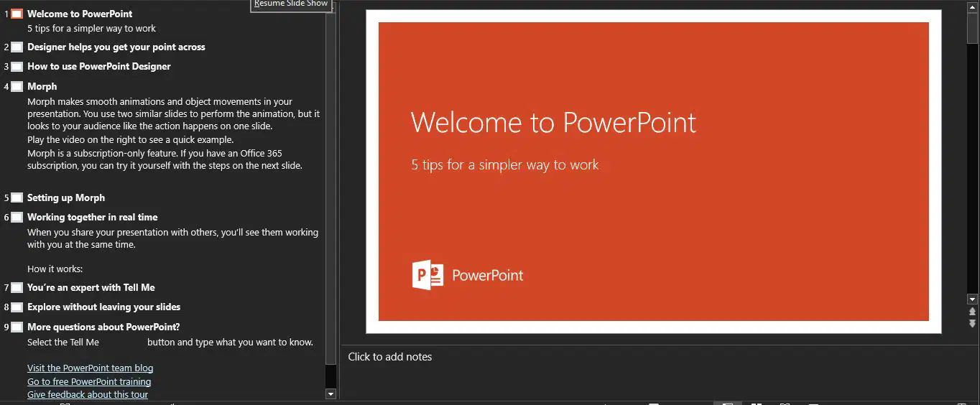
Task: Click the text 'Morph is a subscription-only feature'
Action: [165, 159]
